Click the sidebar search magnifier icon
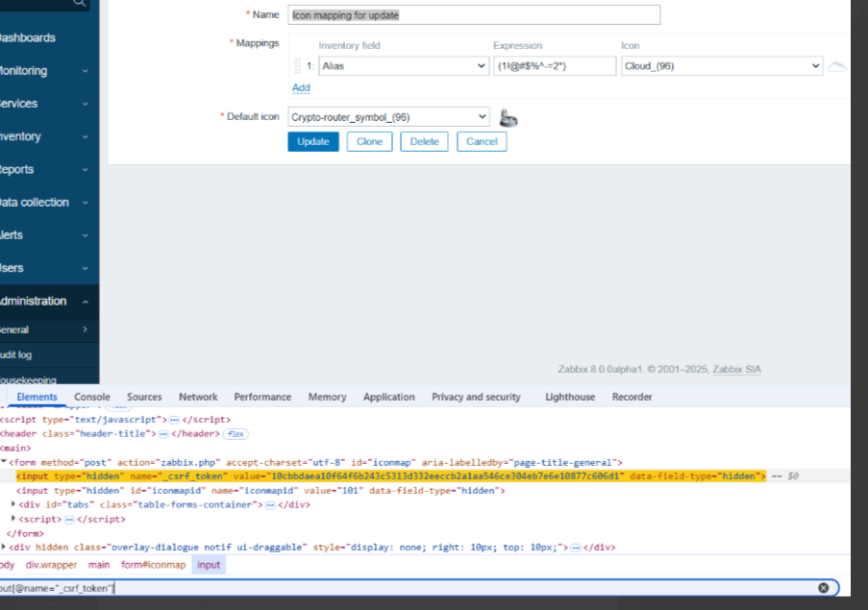 click(79, 4)
